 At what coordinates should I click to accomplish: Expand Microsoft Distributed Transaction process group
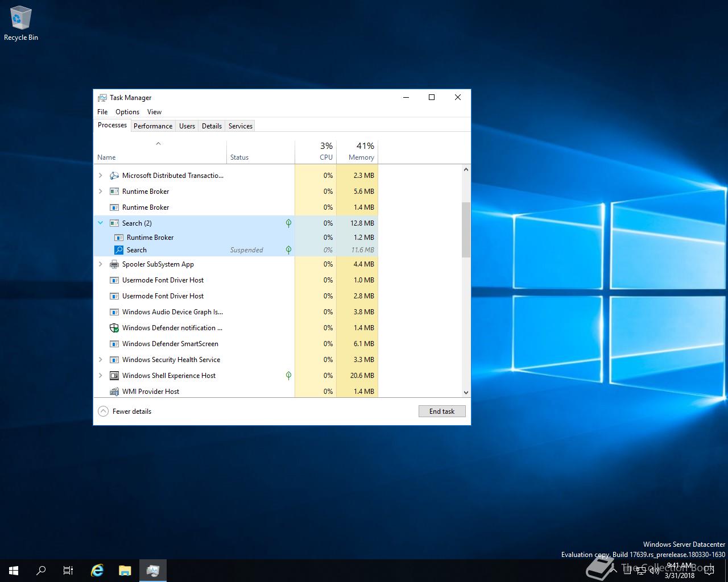coord(101,176)
